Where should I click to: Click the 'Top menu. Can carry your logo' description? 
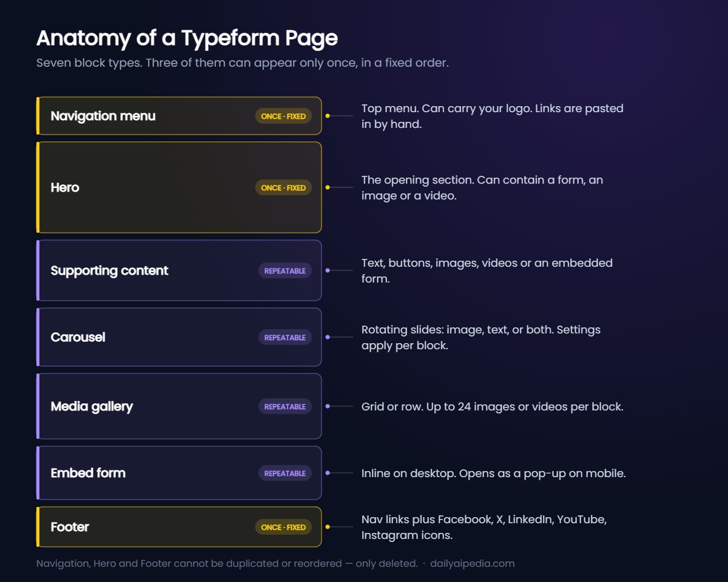[x=493, y=116]
